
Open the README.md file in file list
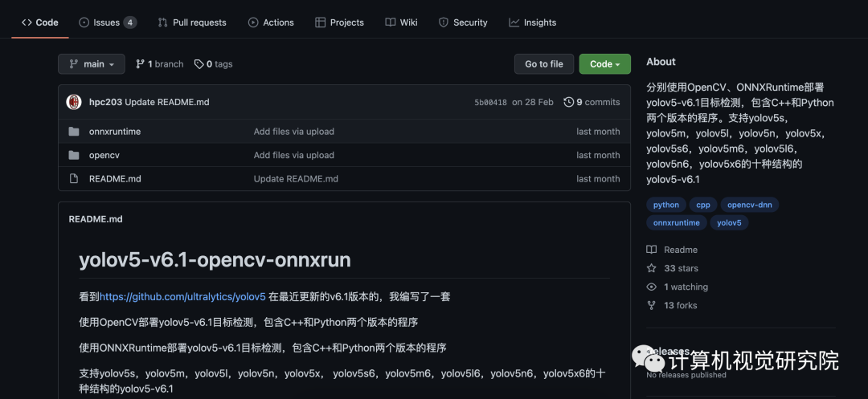pos(115,179)
